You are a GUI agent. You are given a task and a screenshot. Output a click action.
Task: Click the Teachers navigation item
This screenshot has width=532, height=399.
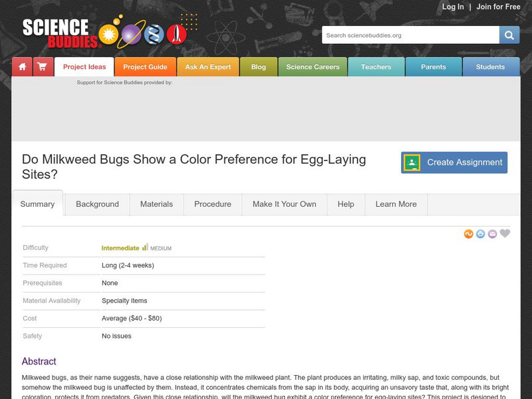coord(376,66)
